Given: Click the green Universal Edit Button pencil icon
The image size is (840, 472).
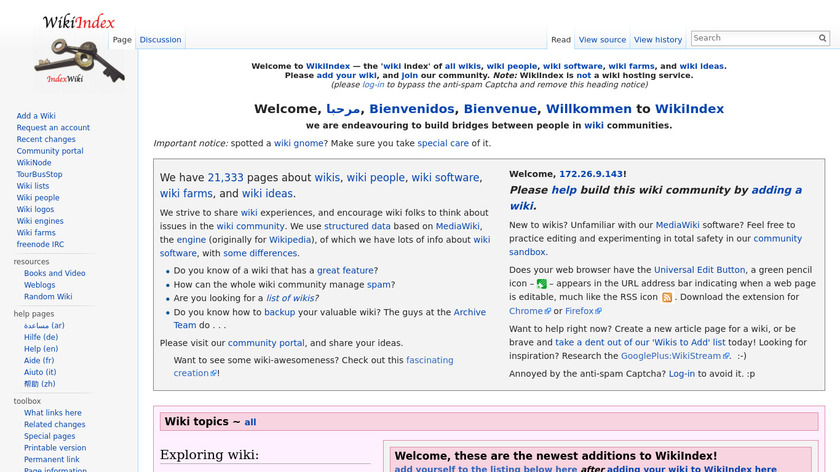Looking at the screenshot, I should [x=542, y=283].
